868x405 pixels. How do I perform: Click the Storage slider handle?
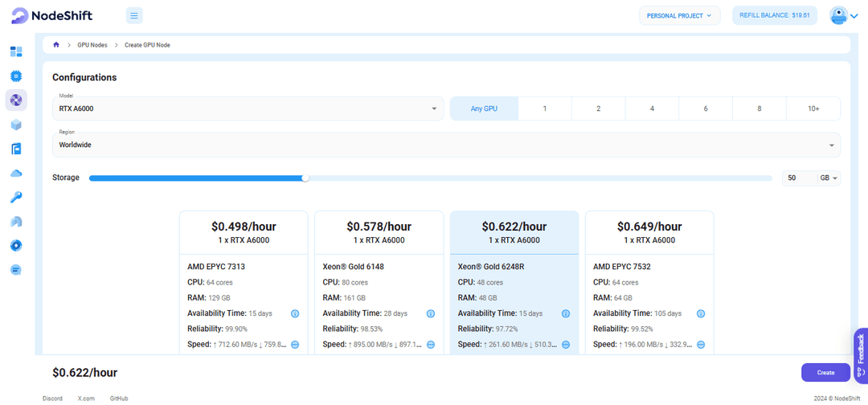click(x=305, y=178)
